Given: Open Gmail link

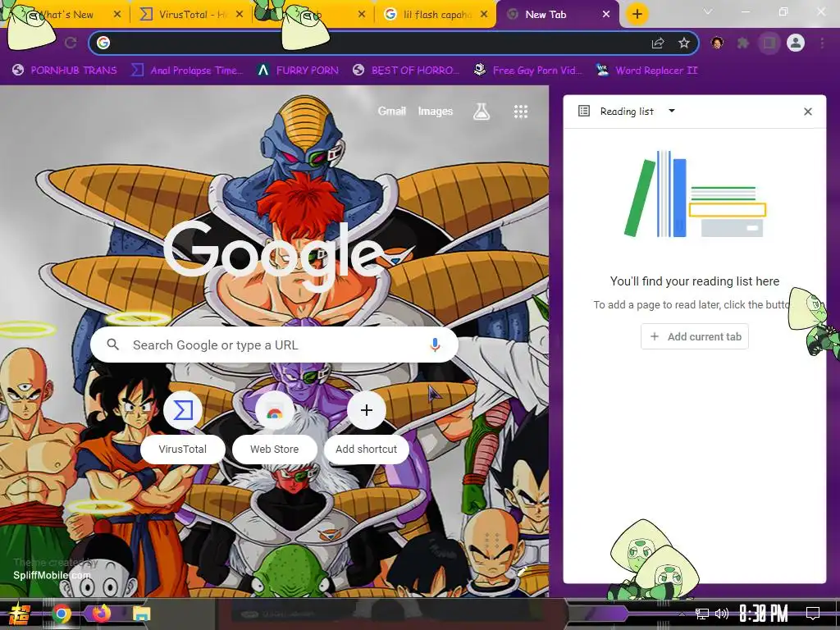Looking at the screenshot, I should (x=391, y=111).
